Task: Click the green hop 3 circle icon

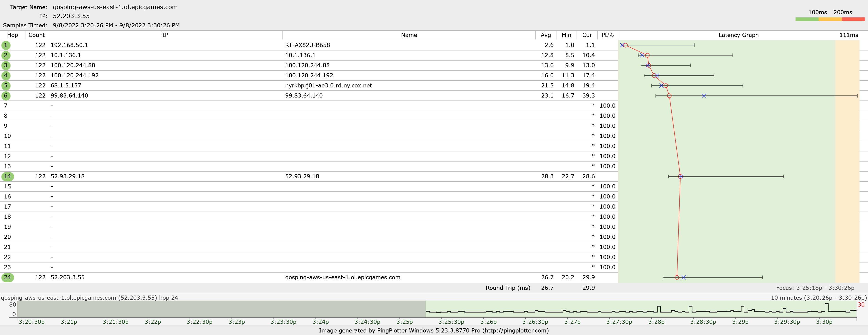Action: click(6, 65)
